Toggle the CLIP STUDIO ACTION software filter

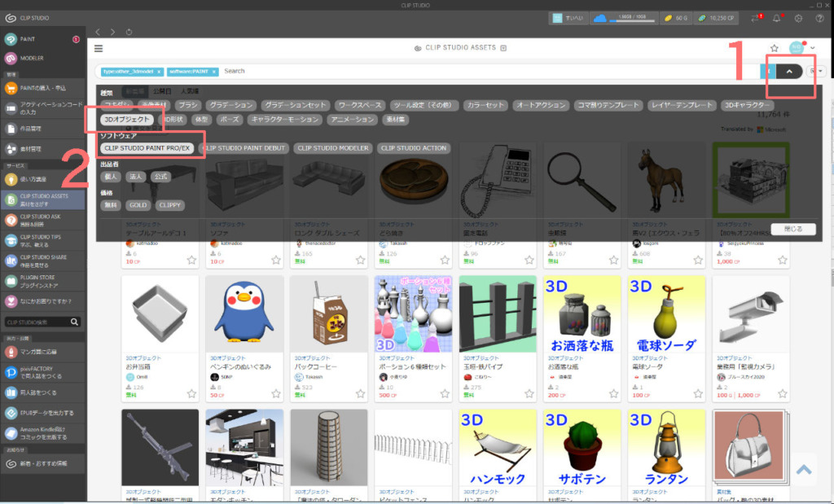click(x=413, y=148)
